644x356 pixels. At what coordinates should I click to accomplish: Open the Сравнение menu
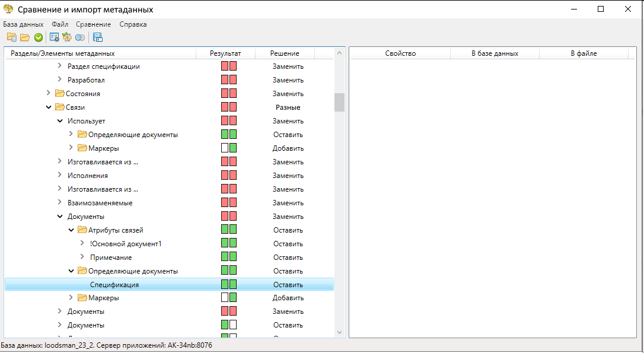93,24
